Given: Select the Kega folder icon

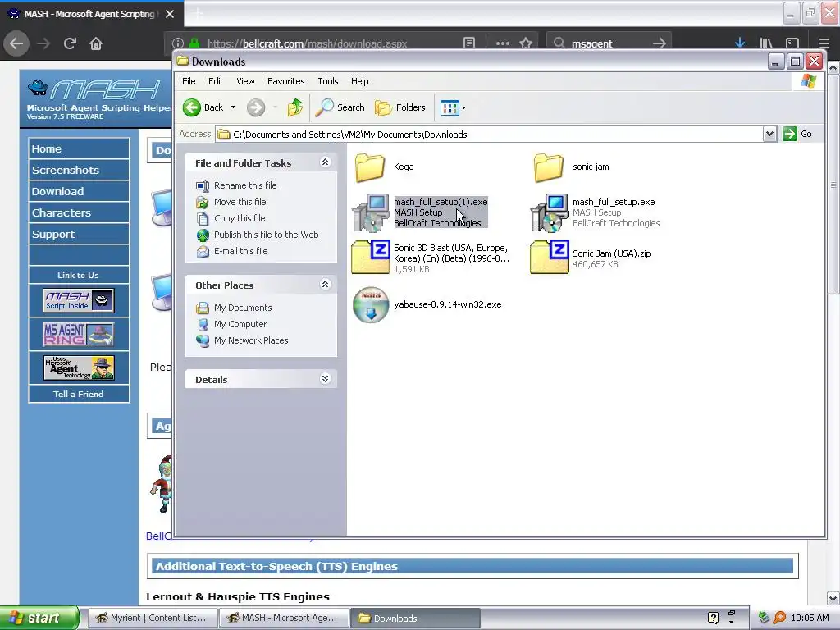Looking at the screenshot, I should [x=370, y=167].
